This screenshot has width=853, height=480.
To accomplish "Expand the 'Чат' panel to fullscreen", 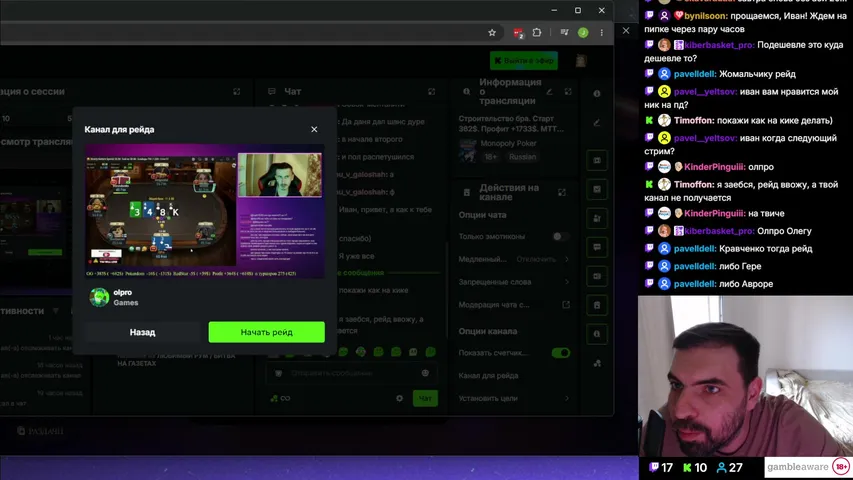I will [x=431, y=91].
